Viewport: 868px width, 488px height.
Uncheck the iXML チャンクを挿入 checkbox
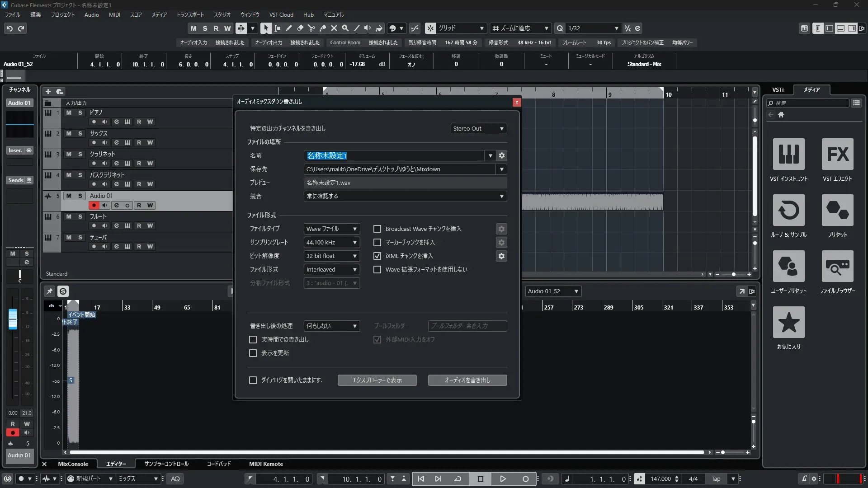click(x=377, y=256)
